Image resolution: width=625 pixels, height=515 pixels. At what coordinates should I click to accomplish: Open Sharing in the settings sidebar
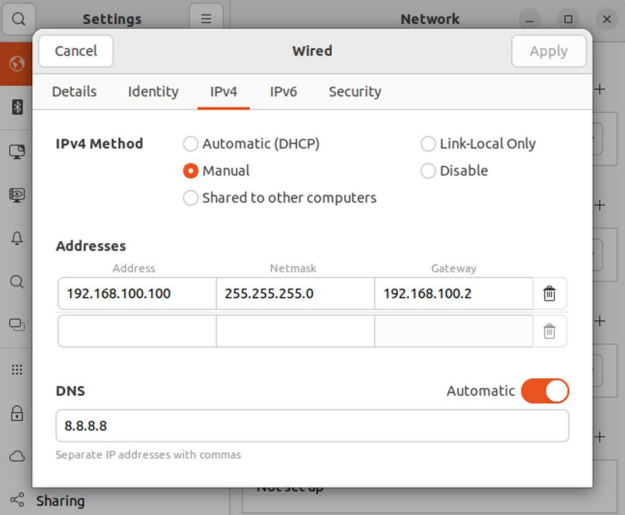(x=59, y=501)
